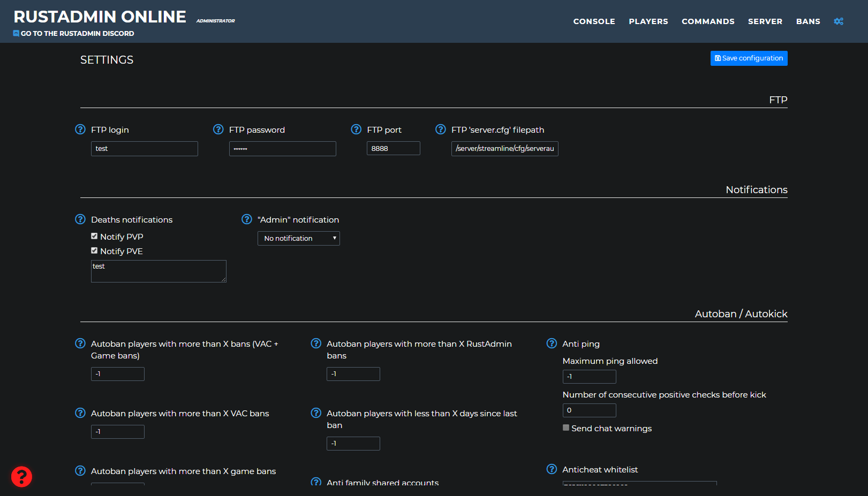Image resolution: width=868 pixels, height=496 pixels.
Task: Show help for Autoban X game bans
Action: (x=80, y=471)
